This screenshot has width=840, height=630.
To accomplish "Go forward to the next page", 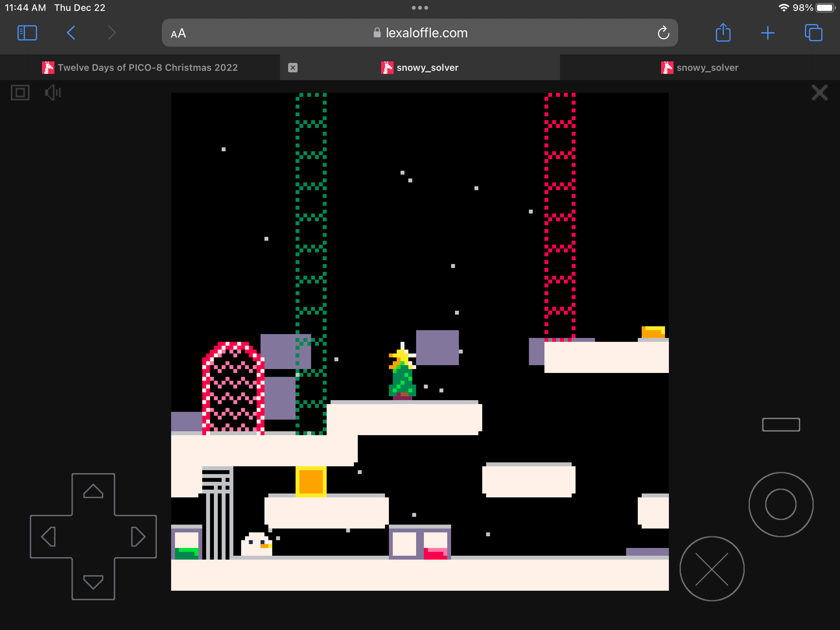I will (x=112, y=33).
